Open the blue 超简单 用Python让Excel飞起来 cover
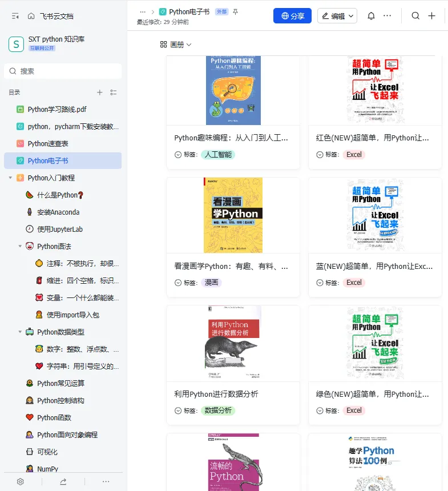Viewport: 448px width, 491px height. click(376, 215)
